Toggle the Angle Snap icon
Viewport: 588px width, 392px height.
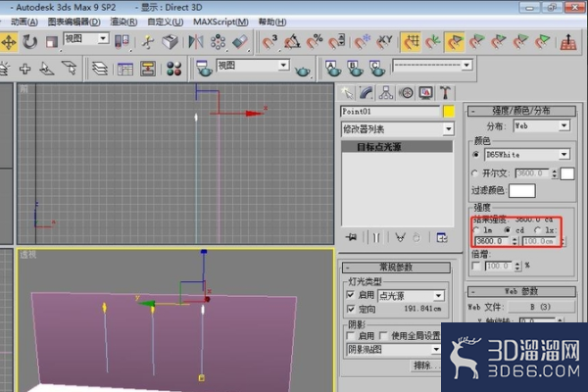click(292, 42)
